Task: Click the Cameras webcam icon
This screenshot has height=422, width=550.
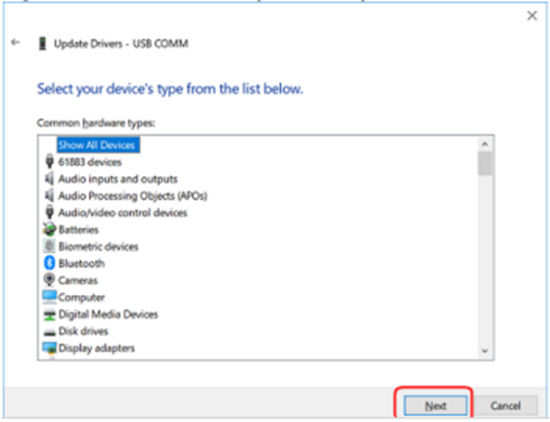Action: 49,280
